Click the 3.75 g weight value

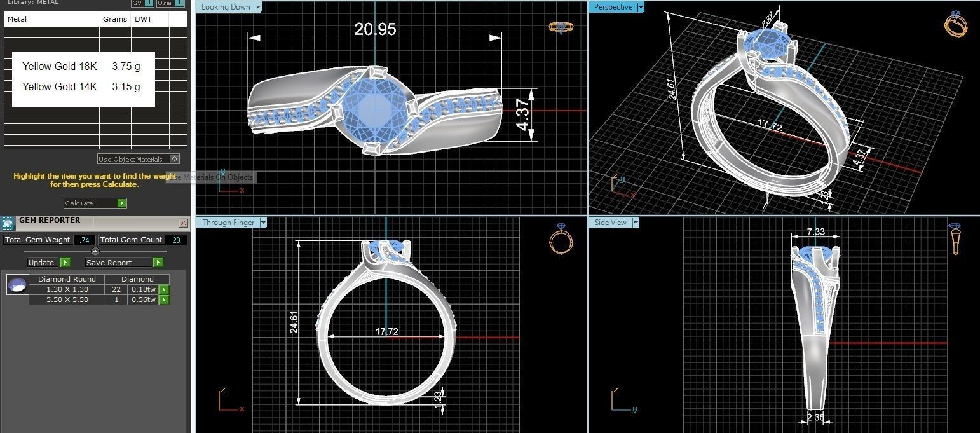[126, 66]
